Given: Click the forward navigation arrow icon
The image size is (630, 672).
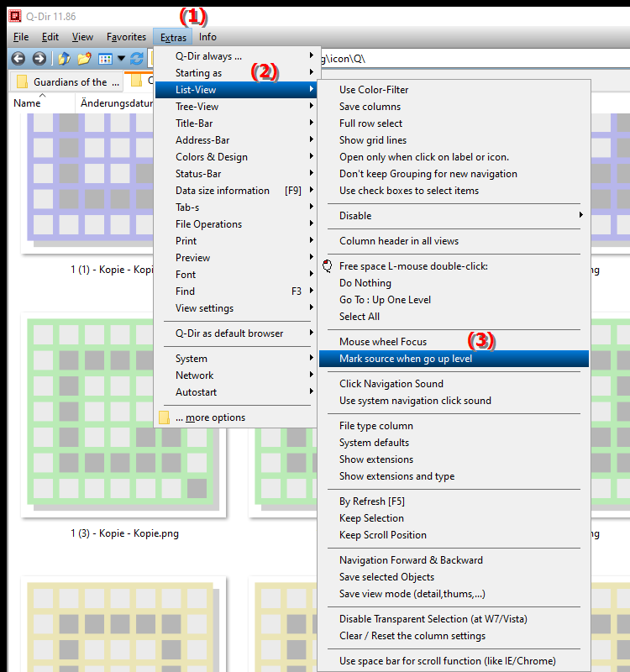Looking at the screenshot, I should pyautogui.click(x=39, y=58).
